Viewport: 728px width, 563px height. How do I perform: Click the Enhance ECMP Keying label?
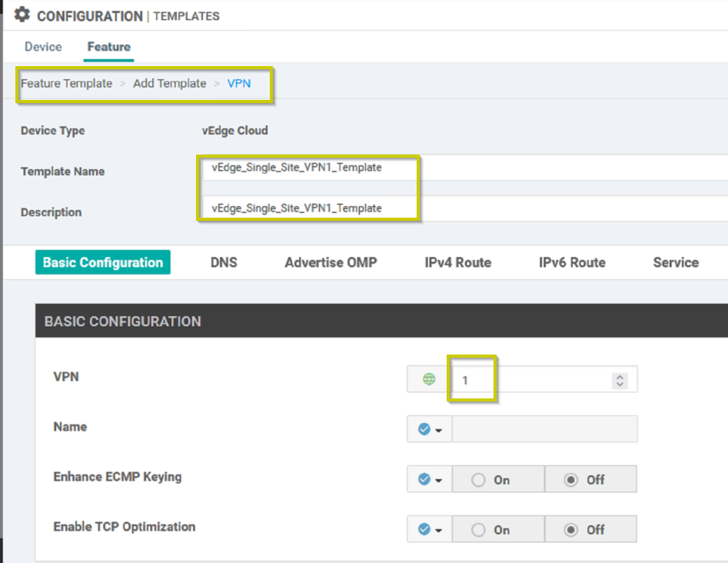pyautogui.click(x=118, y=477)
